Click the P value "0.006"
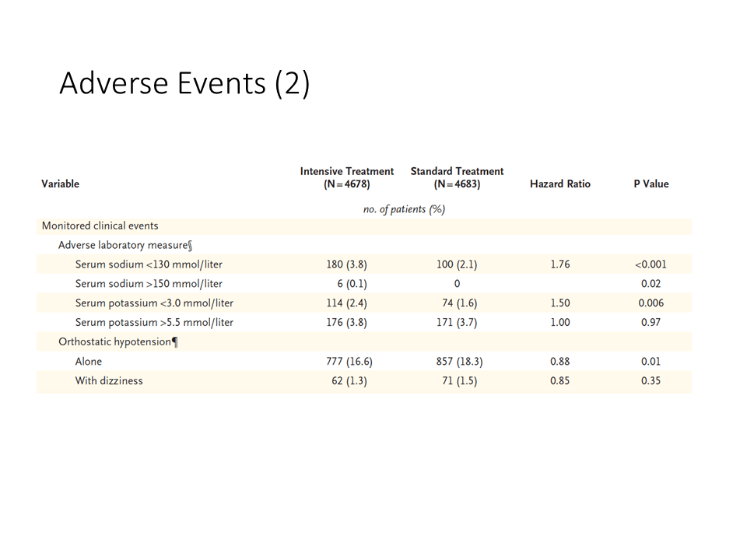 651,303
